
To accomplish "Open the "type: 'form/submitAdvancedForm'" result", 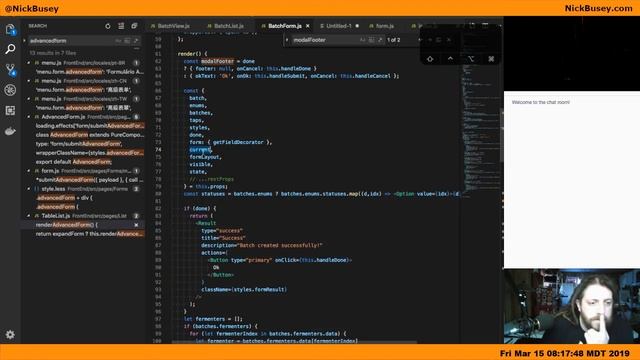I will (79, 144).
